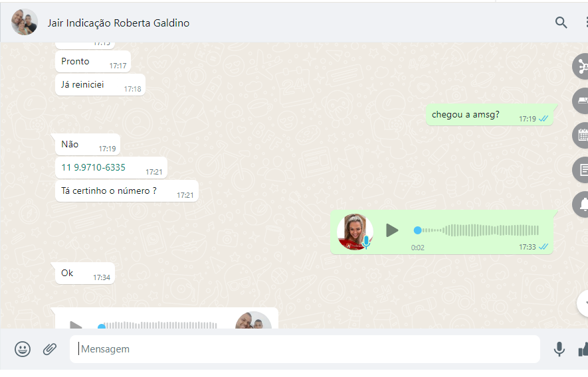Click the Mensagem text input field
The height and width of the screenshot is (377, 588).
304,349
